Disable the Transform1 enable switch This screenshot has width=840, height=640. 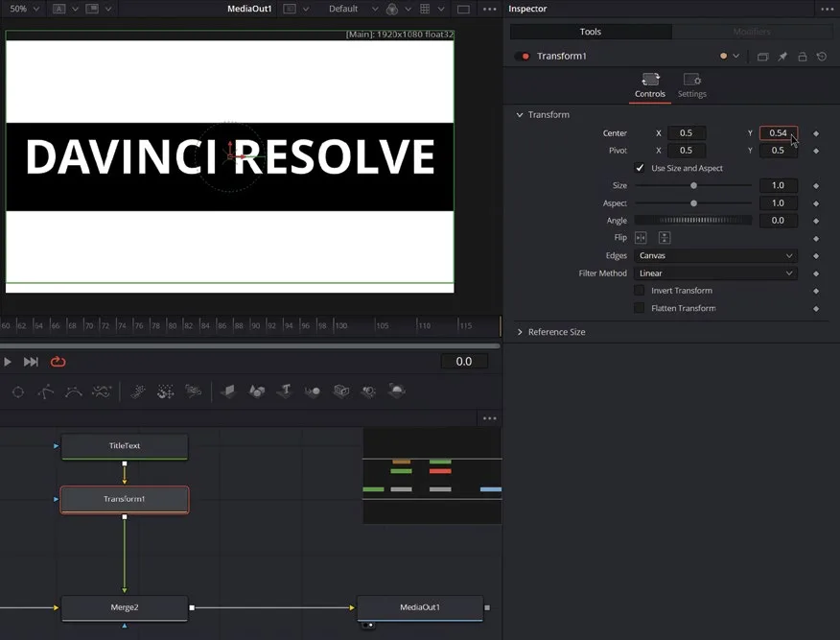(522, 57)
